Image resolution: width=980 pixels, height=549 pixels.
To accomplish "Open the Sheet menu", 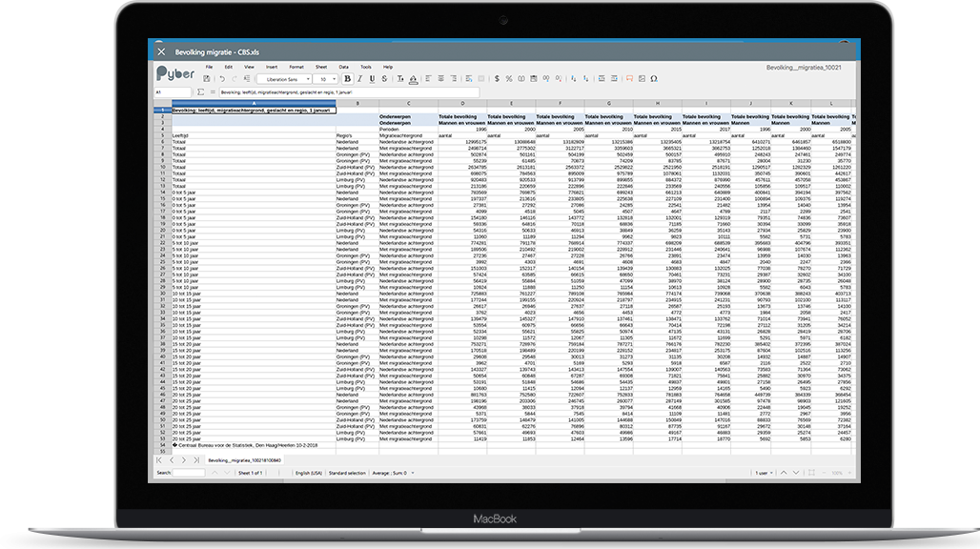I will 321,67.
